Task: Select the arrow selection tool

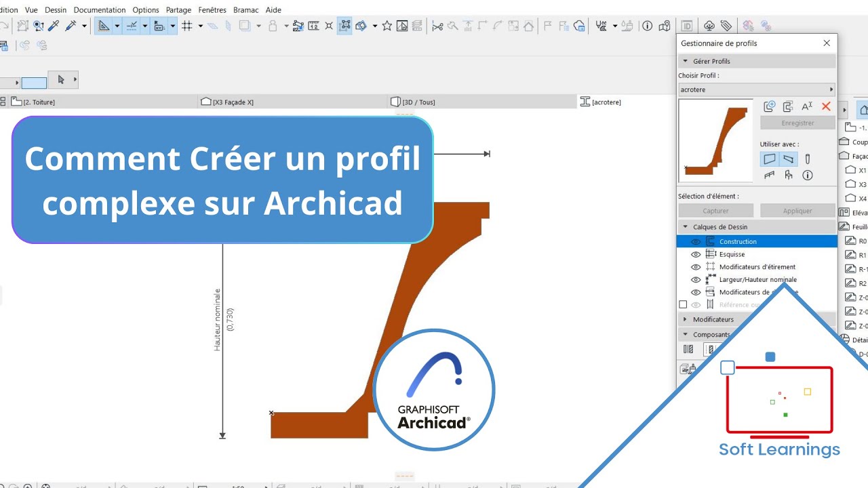Action: click(x=61, y=79)
